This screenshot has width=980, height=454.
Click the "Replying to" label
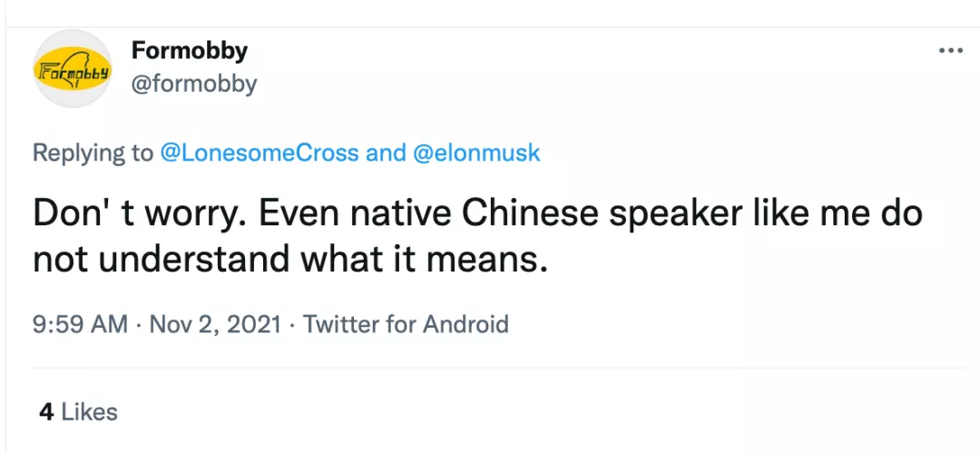pyautogui.click(x=93, y=153)
